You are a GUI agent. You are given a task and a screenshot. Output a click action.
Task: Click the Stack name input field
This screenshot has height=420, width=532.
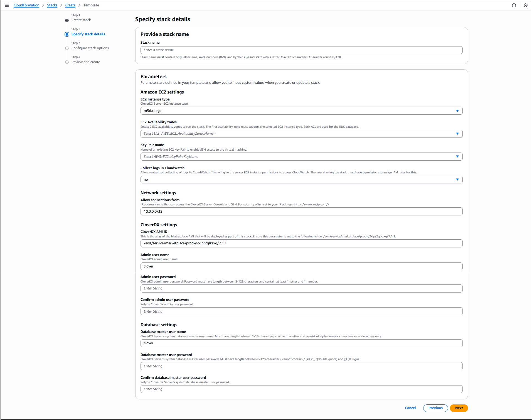click(x=301, y=50)
